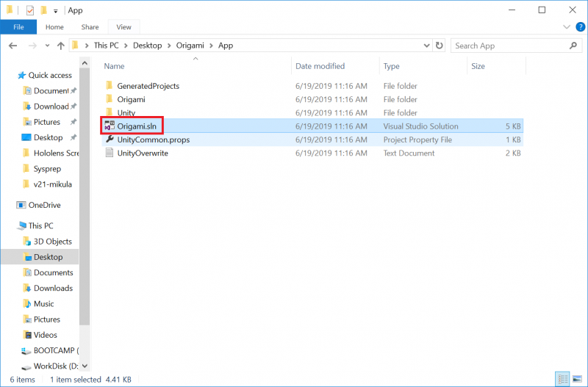Click the Properties quick access toolbar icon

[30, 10]
